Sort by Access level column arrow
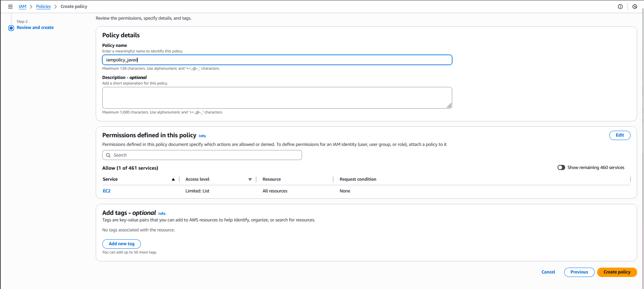This screenshot has width=644, height=289. click(x=250, y=179)
